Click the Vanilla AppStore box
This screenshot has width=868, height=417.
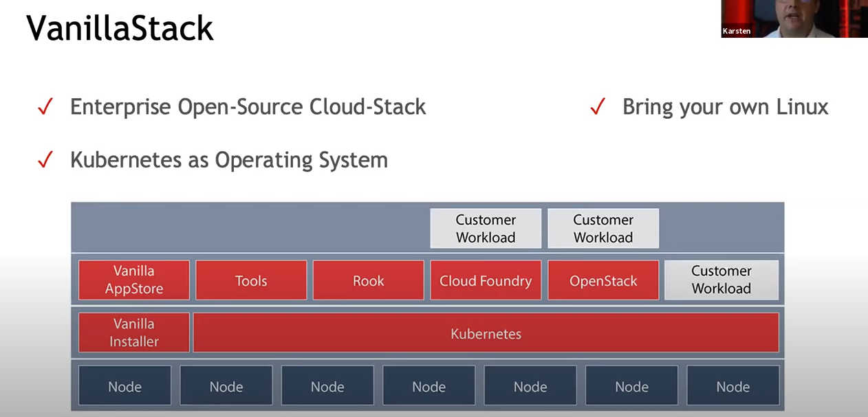pos(134,280)
